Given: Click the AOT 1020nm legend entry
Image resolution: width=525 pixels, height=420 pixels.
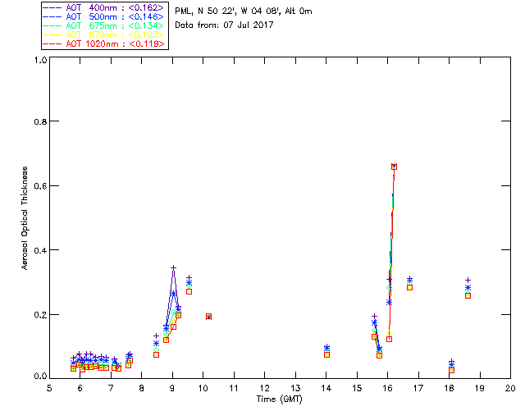Looking at the screenshot, I should (104, 43).
